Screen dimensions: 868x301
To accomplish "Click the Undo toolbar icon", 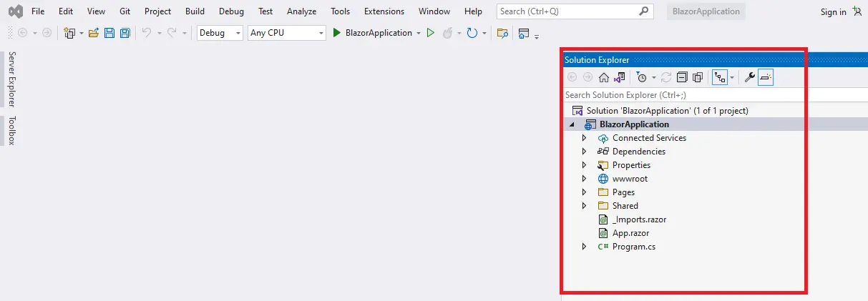I will pyautogui.click(x=147, y=33).
